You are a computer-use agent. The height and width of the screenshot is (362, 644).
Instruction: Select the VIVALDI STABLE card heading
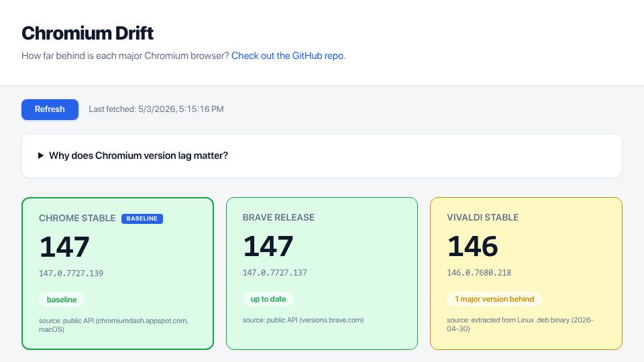click(x=482, y=217)
